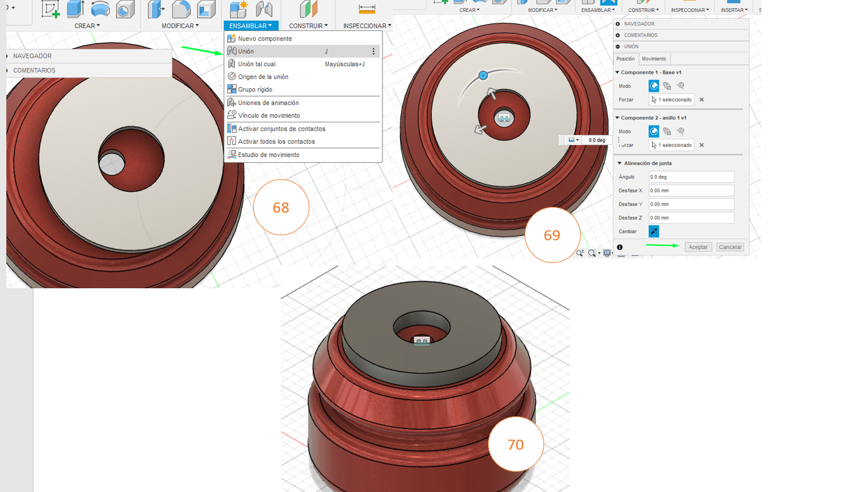Click the Cancelar button

pyautogui.click(x=730, y=247)
